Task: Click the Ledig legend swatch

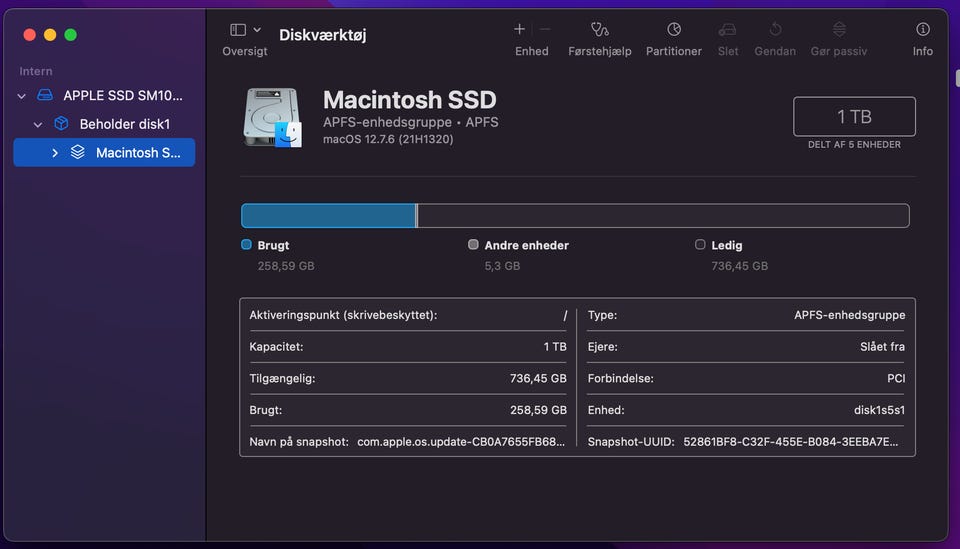Action: 700,245
